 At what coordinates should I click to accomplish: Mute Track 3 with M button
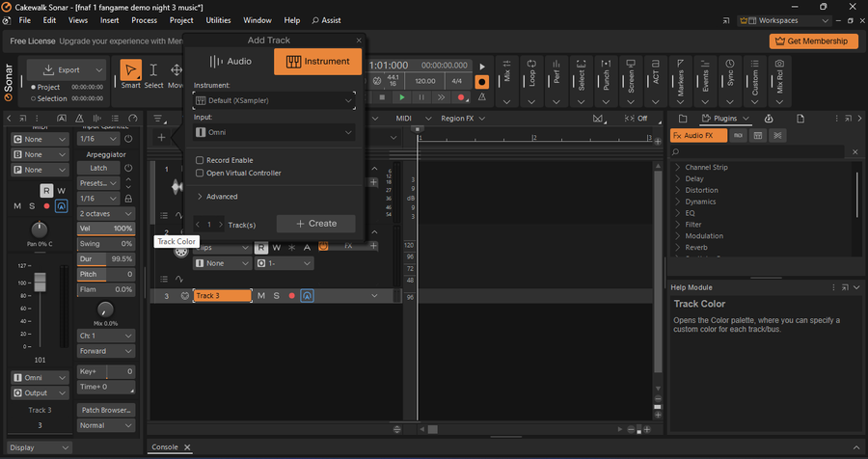(261, 296)
